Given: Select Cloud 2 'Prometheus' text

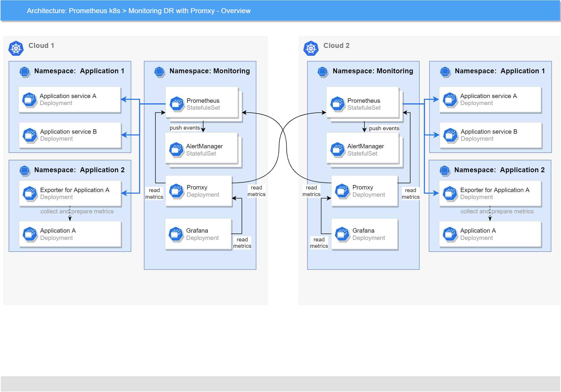Looking at the screenshot, I should (364, 101).
